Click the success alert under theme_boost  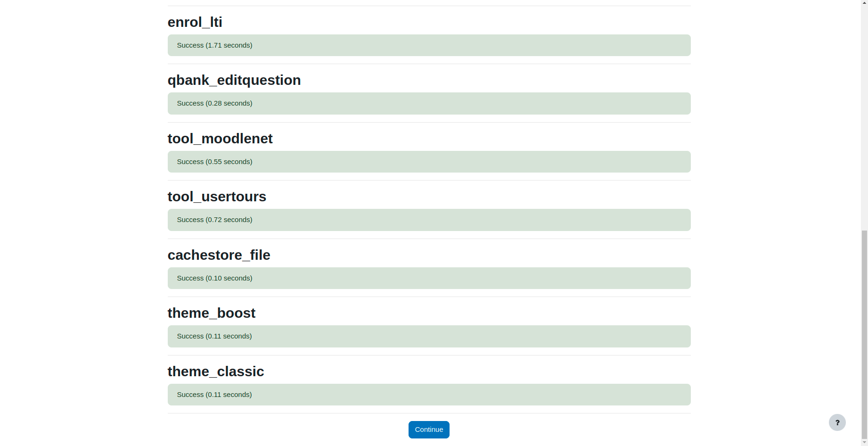(x=429, y=336)
